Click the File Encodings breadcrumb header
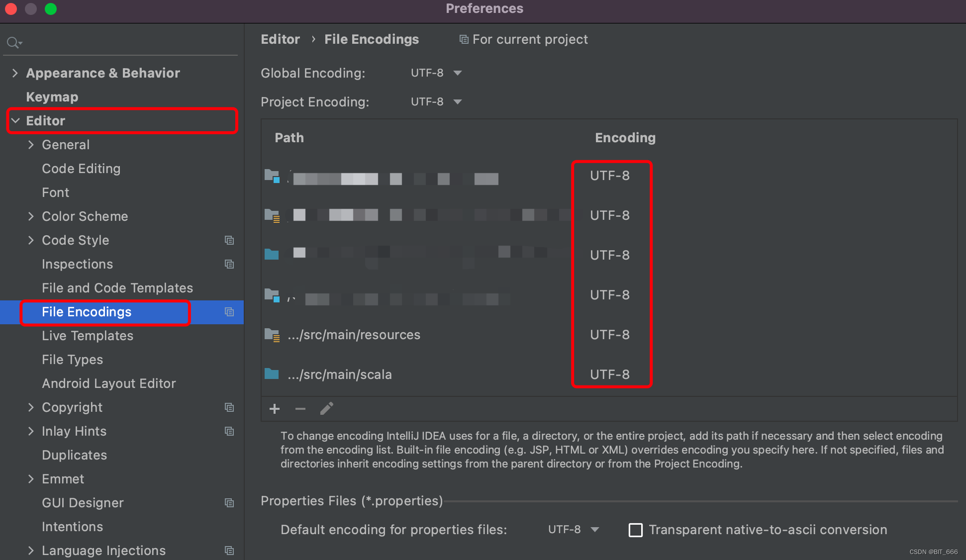 [x=372, y=39]
